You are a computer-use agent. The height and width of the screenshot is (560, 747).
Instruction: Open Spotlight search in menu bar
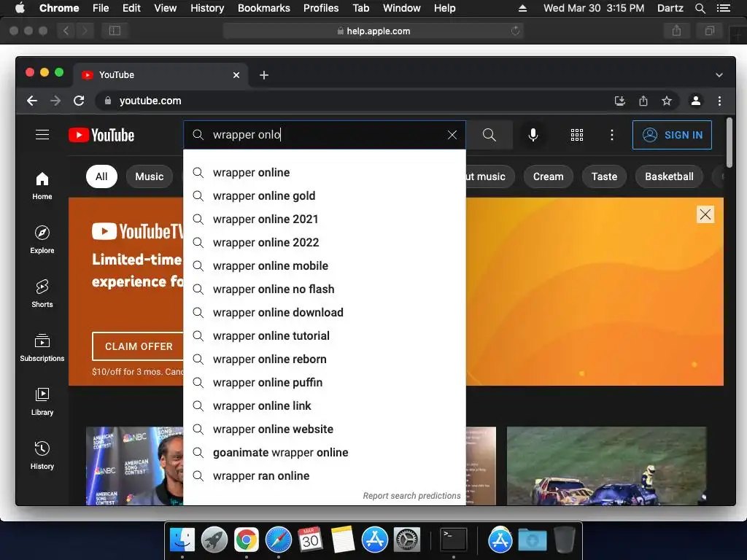point(700,8)
